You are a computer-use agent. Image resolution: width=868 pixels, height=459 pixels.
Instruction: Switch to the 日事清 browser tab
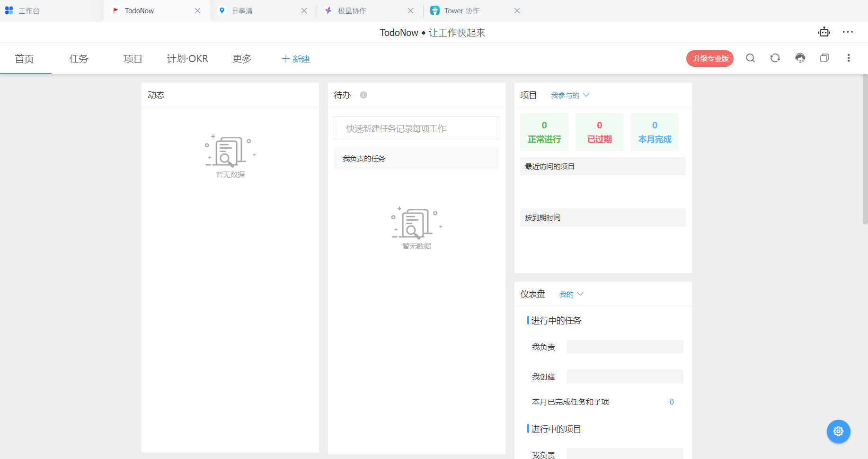pos(263,10)
